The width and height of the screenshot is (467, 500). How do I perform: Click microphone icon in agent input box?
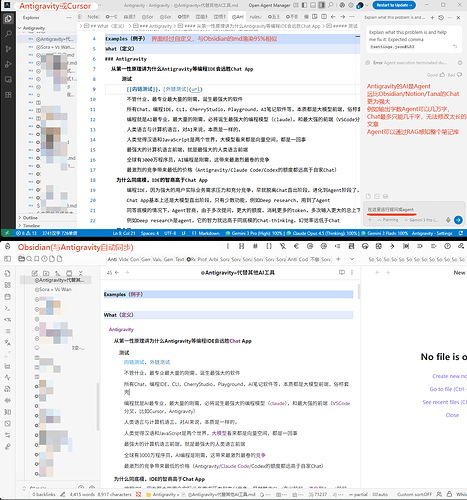448,220
